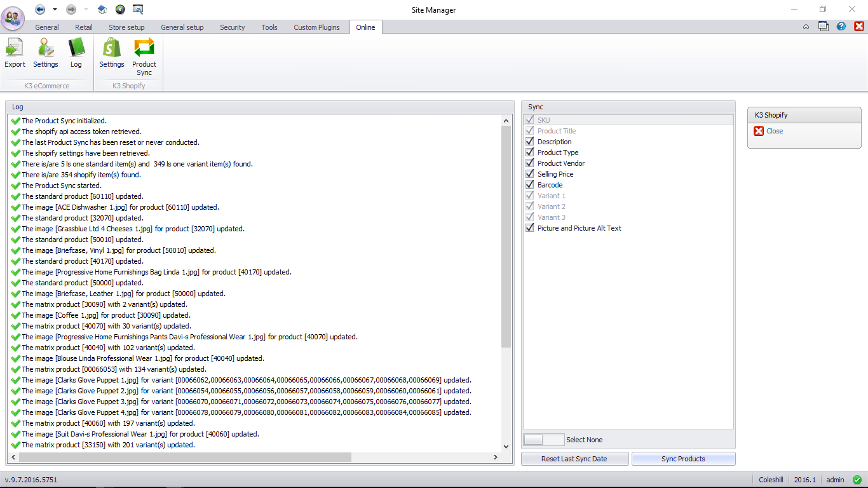Screen dimensions: 868x488
Task: Collapse the ribbon using the chevron
Action: (x=806, y=27)
